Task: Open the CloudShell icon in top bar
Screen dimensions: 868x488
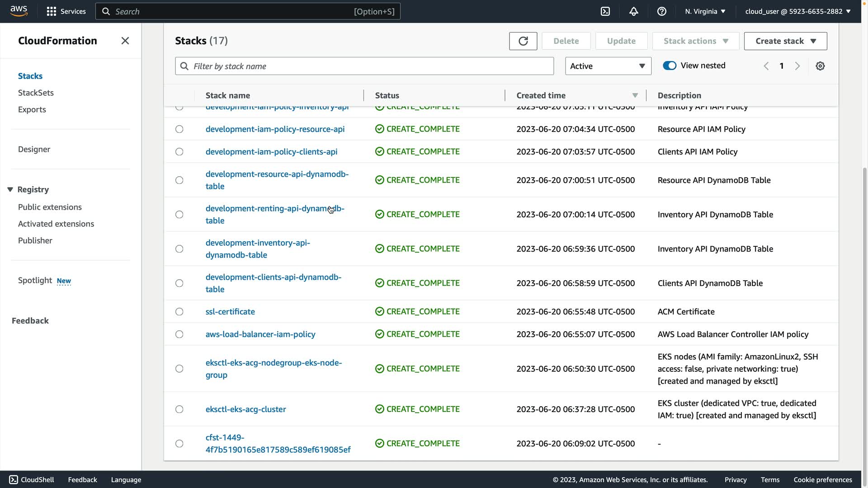Action: (x=605, y=11)
